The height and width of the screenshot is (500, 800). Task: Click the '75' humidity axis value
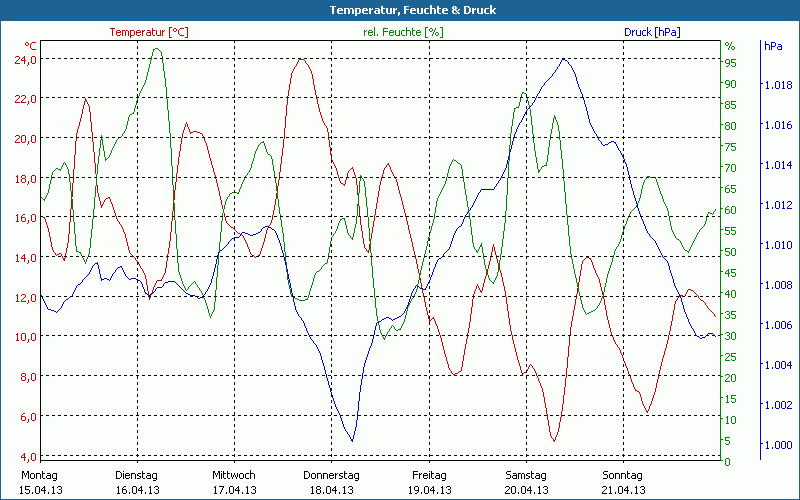coord(731,147)
